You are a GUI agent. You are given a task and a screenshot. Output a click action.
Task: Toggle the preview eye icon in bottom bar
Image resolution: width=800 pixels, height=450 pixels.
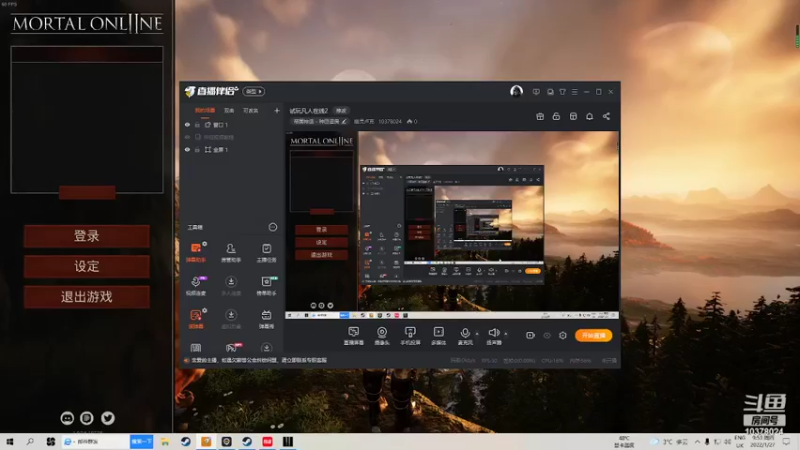(x=547, y=335)
